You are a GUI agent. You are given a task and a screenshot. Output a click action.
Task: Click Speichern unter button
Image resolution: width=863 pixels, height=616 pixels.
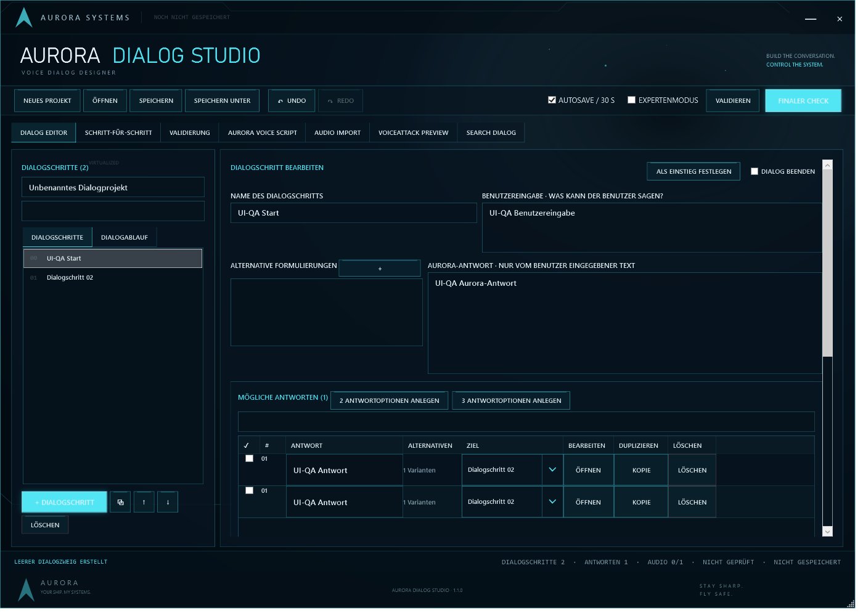(x=222, y=100)
